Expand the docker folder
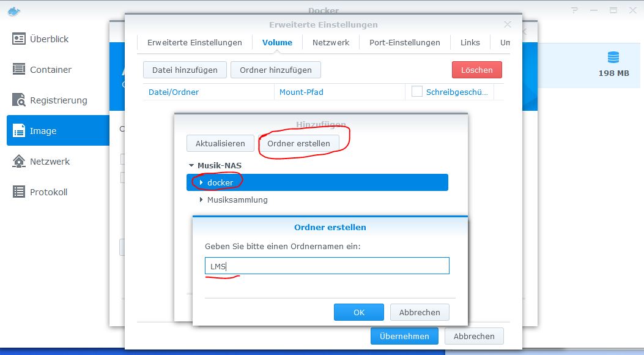This screenshot has height=355, width=644. [x=201, y=182]
